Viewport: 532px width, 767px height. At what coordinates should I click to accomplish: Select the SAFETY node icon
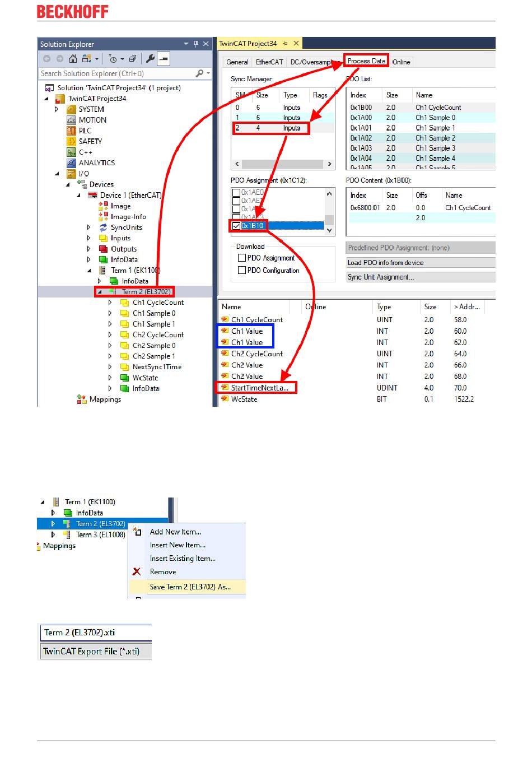coord(71,141)
